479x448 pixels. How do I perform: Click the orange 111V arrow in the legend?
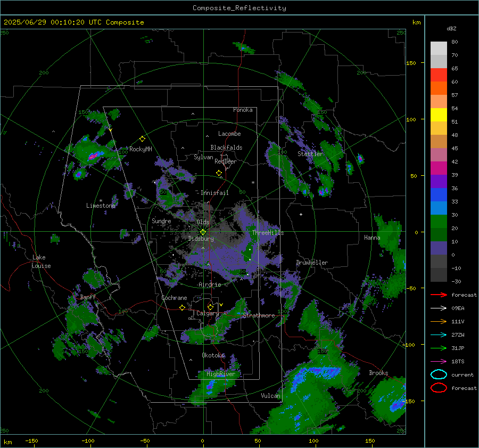439,321
